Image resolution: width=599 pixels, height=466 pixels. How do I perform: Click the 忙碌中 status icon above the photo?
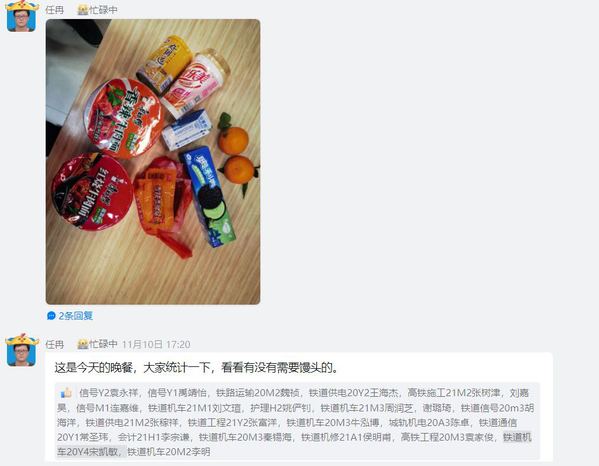tap(83, 10)
